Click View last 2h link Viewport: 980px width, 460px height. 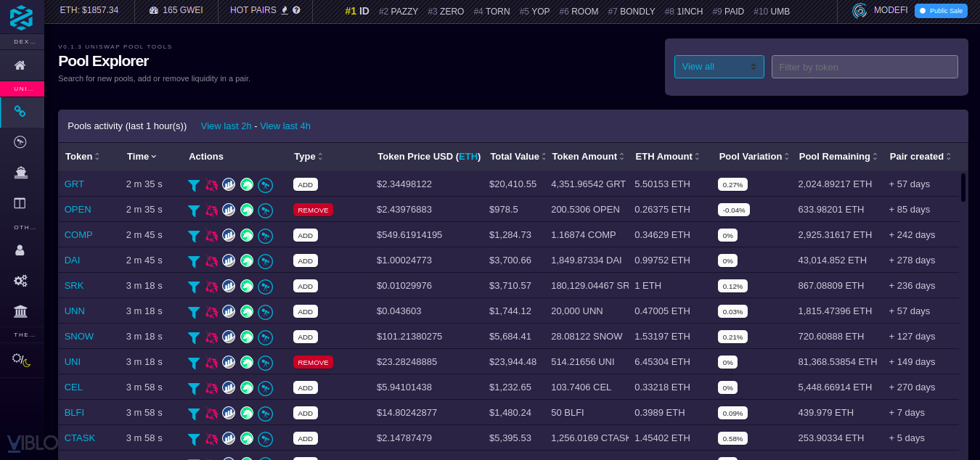point(226,126)
